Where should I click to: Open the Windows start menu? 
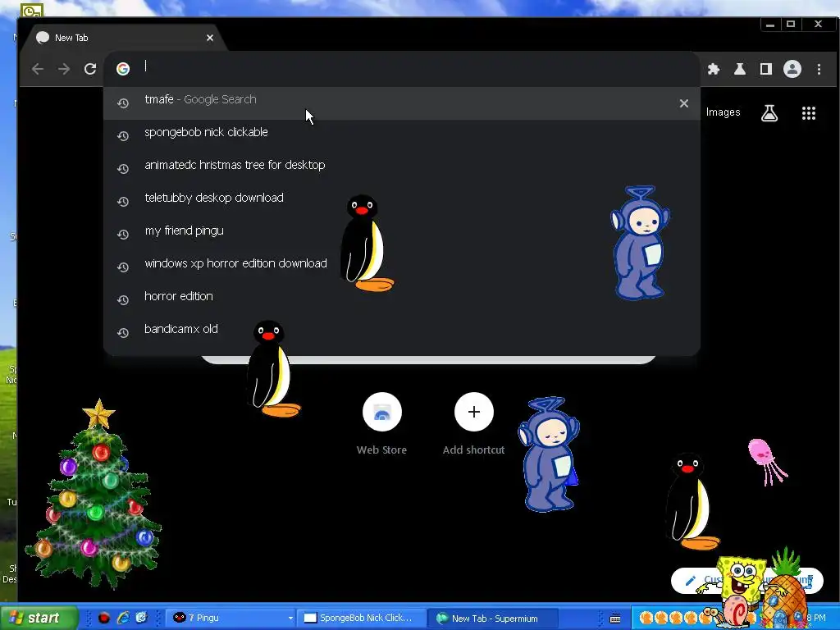39,618
